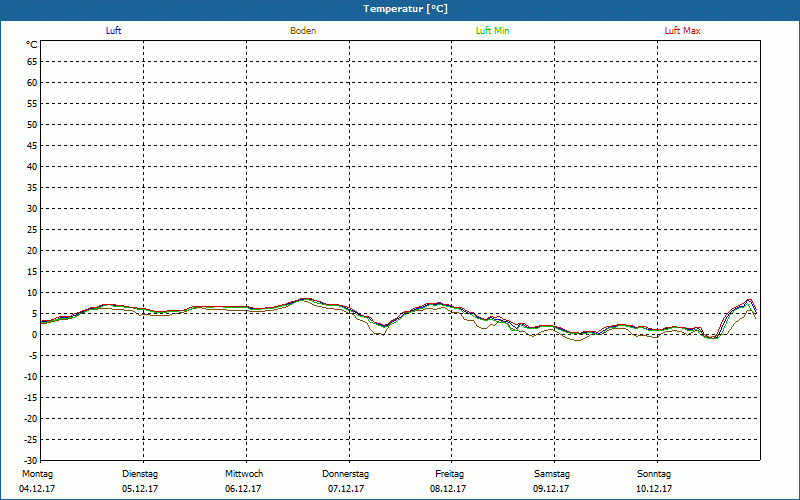Click the '°C' unit label on the axis
Viewport: 800px width, 500px height.
tap(32, 45)
